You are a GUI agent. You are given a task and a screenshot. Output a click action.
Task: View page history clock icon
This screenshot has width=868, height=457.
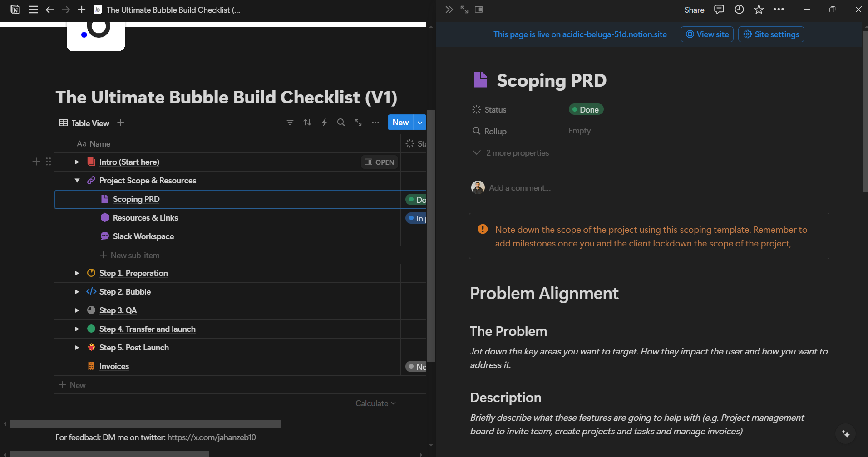[x=739, y=10]
